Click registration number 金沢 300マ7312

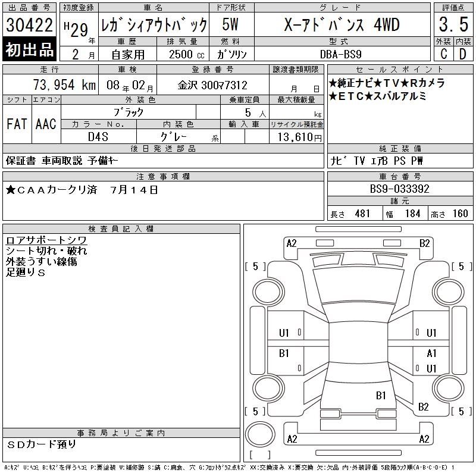tap(212, 85)
